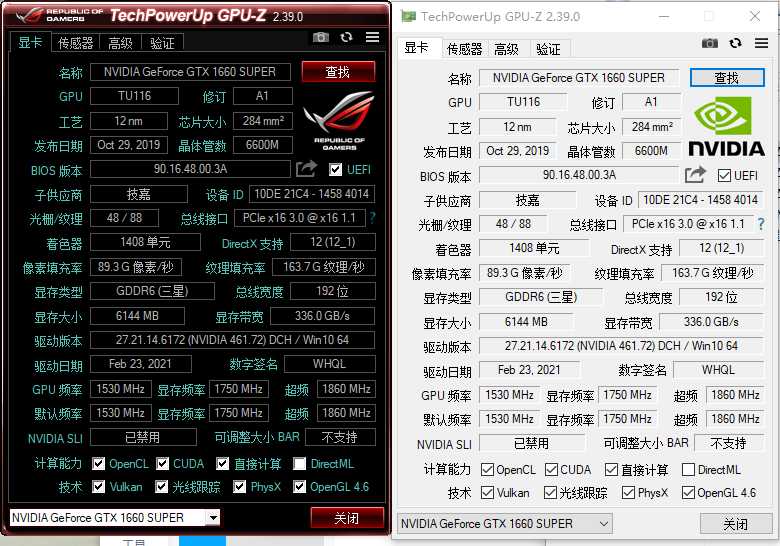The width and height of the screenshot is (780, 546).
Task: Toggle 直接计算 checkbox in white window
Action: tap(611, 469)
